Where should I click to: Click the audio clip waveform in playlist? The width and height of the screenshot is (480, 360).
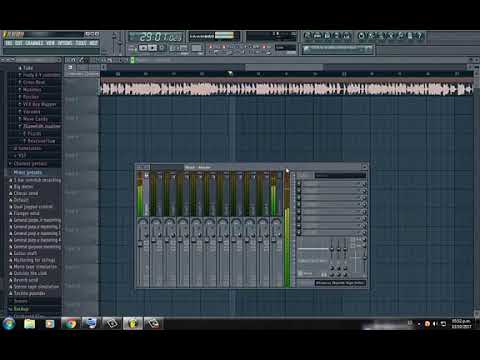pos(287,89)
